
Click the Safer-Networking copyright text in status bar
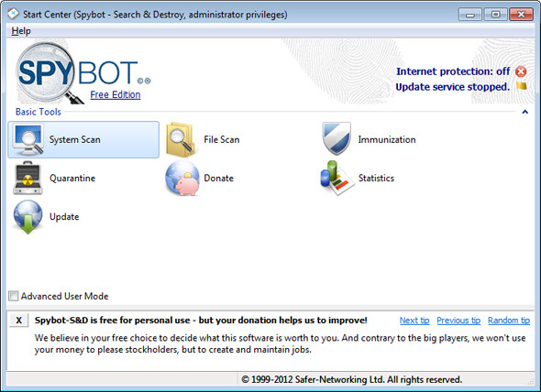(x=351, y=379)
